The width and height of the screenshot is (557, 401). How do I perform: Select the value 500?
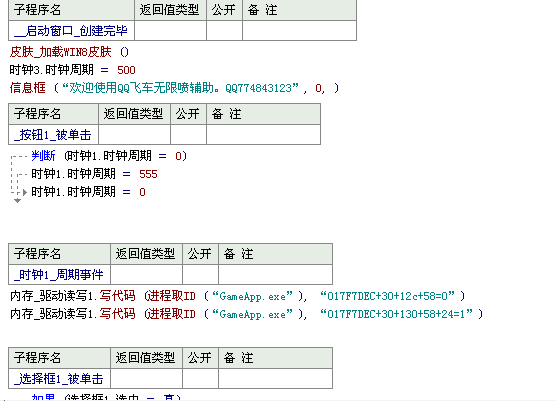[x=126, y=70]
